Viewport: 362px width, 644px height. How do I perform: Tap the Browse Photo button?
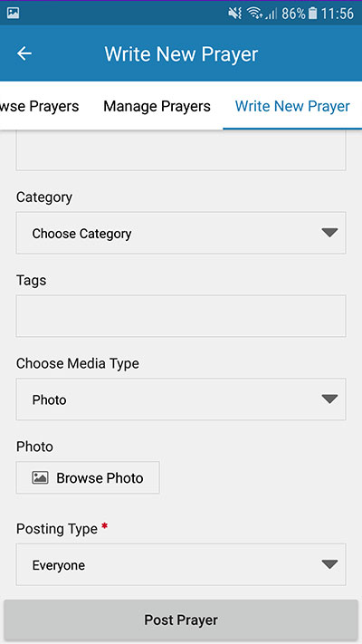(x=88, y=477)
